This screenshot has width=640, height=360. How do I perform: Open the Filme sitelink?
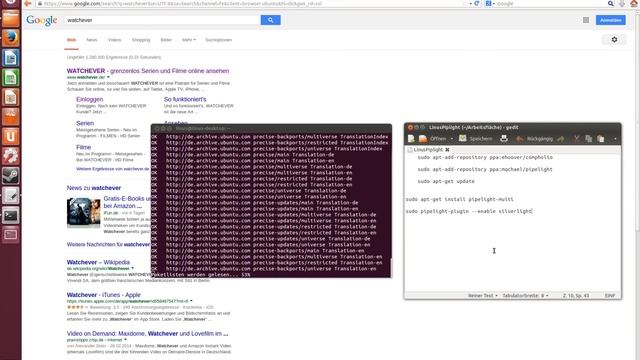click(x=83, y=147)
